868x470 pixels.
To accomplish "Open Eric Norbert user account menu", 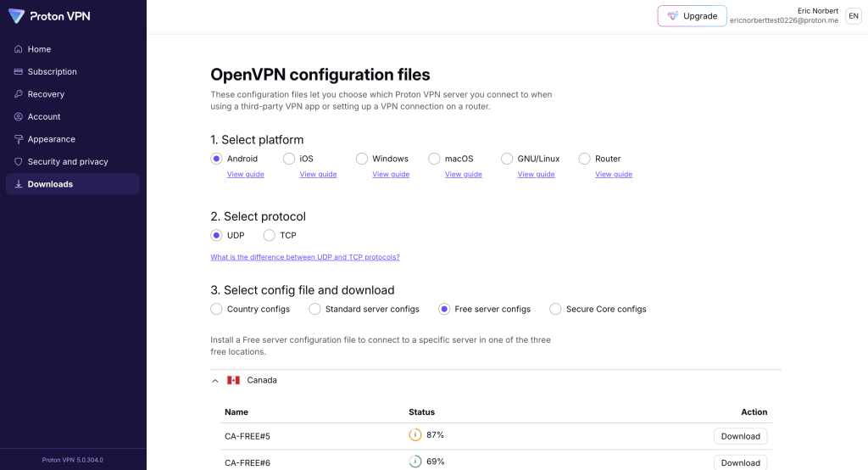I will tap(783, 15).
